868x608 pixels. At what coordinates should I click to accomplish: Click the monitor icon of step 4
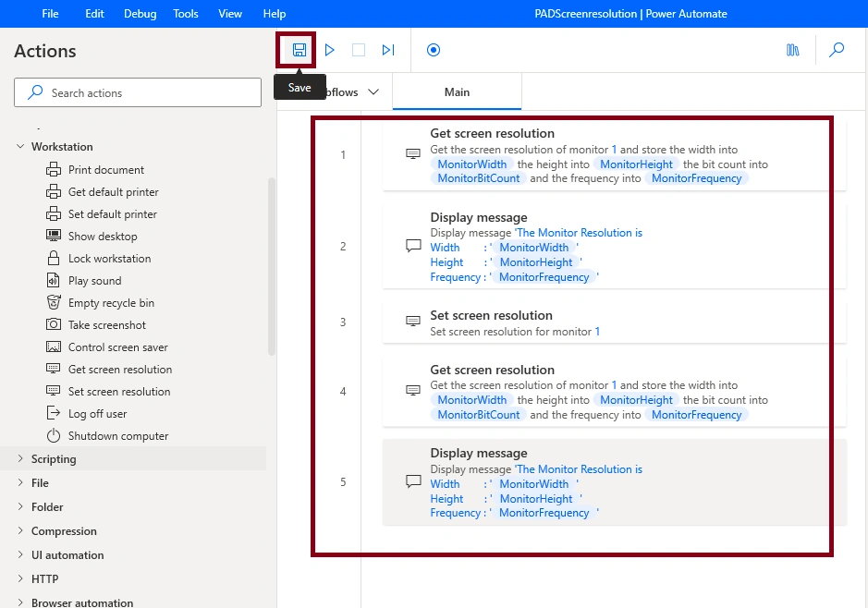[x=413, y=391]
